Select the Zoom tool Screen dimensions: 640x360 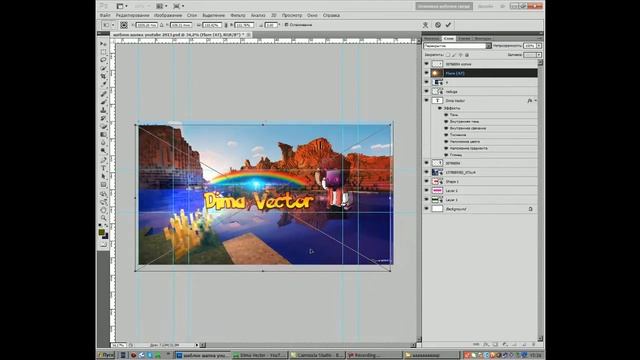click(x=103, y=219)
